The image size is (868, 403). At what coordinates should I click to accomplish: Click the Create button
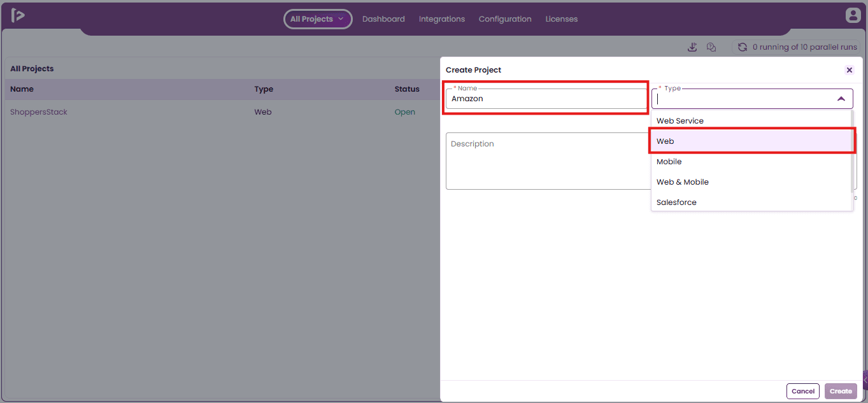point(841,392)
